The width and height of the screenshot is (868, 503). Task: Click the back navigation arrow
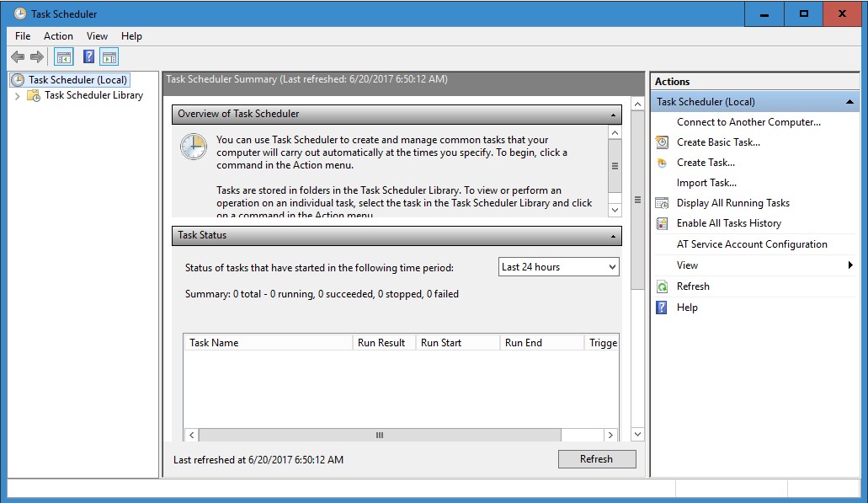point(17,56)
